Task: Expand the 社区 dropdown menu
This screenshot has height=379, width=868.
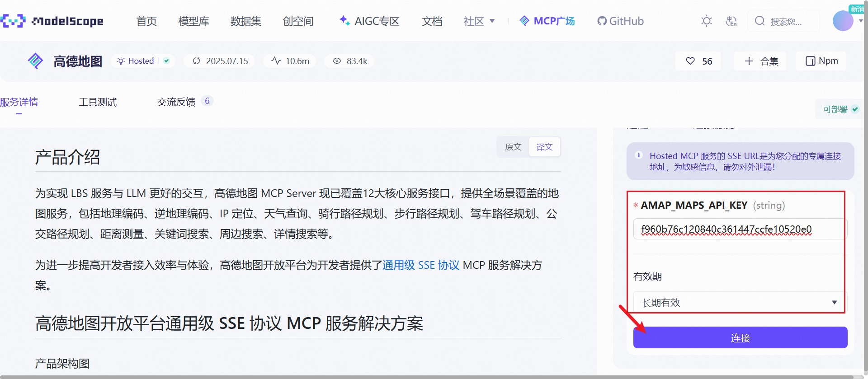Action: tap(479, 21)
